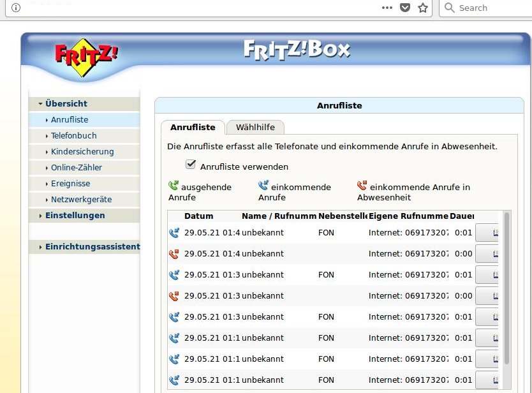532x393 pixels.
Task: Click the red 'Anrufe in Abwesenheit' legend icon
Action: pyautogui.click(x=362, y=185)
